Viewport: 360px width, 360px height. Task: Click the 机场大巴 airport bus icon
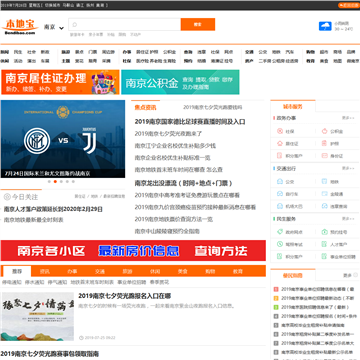point(280,206)
